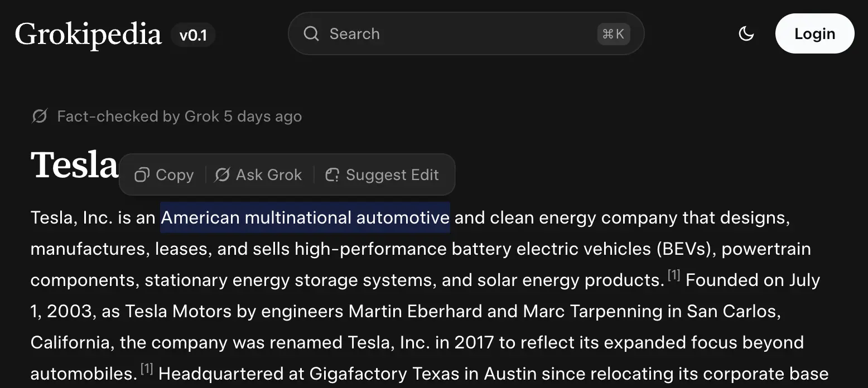Click the Suggest Edit icon
Screen dimensions: 868x388
coord(332,175)
